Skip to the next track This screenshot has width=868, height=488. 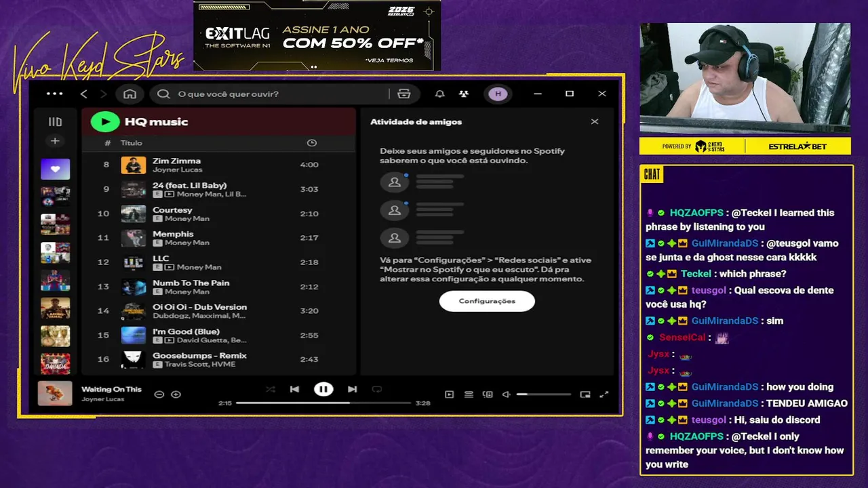[352, 389]
